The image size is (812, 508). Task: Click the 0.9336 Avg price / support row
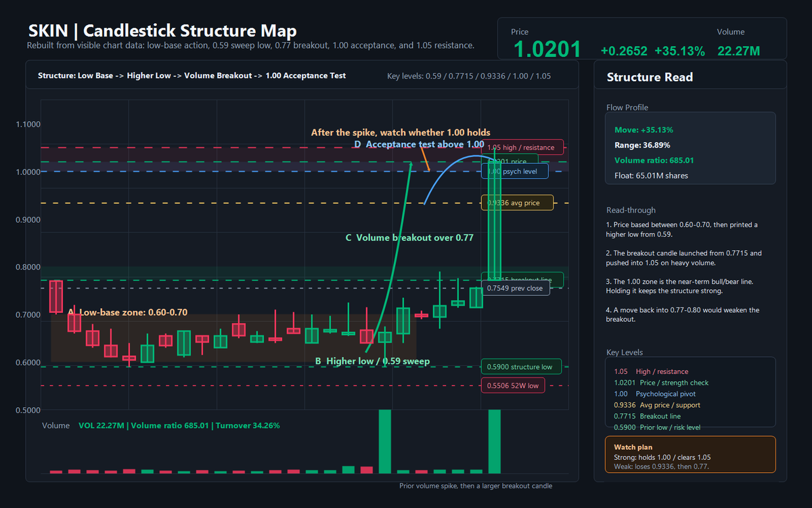coord(657,405)
